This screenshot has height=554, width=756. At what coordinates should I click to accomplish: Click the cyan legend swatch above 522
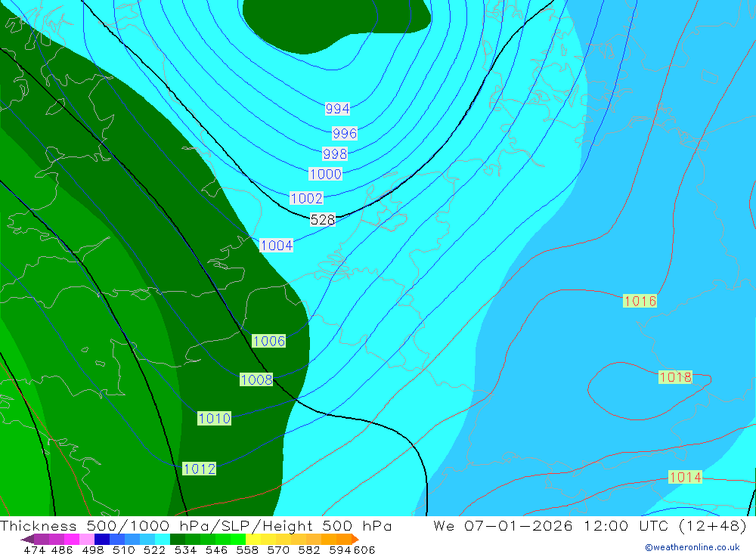point(163,539)
